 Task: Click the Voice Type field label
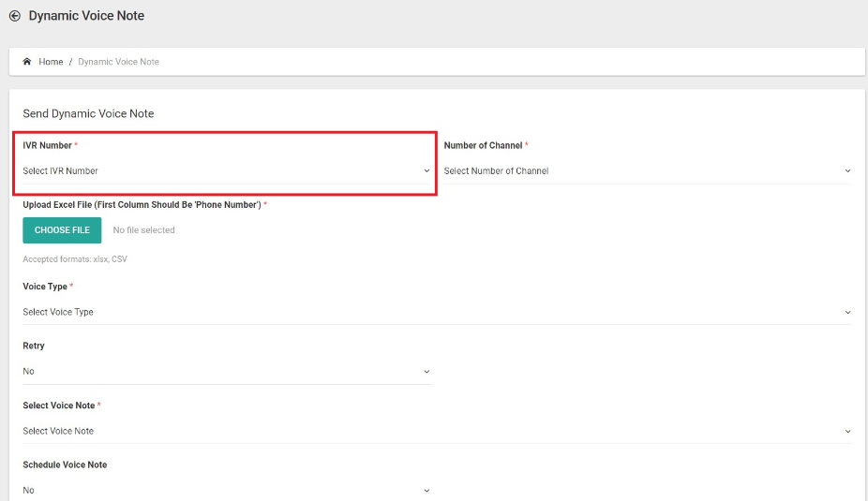(45, 287)
